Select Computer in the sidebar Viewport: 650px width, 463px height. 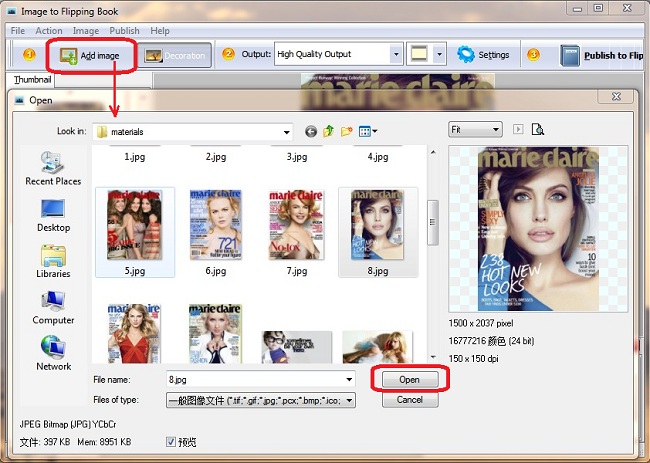53,307
